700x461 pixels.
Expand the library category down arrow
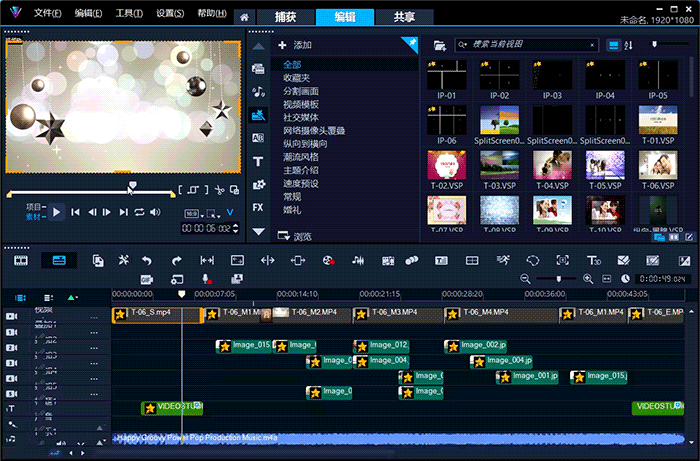(x=258, y=232)
